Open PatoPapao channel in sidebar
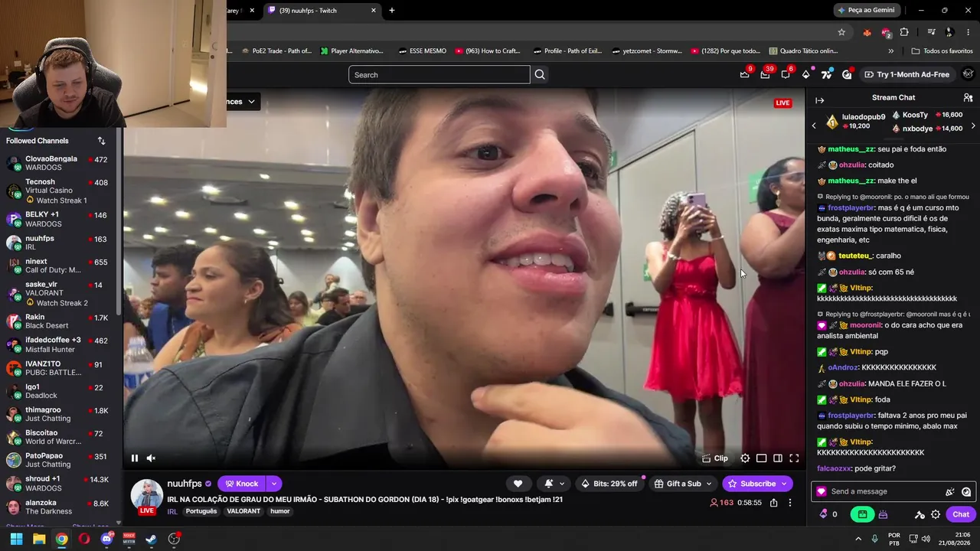 point(58,460)
